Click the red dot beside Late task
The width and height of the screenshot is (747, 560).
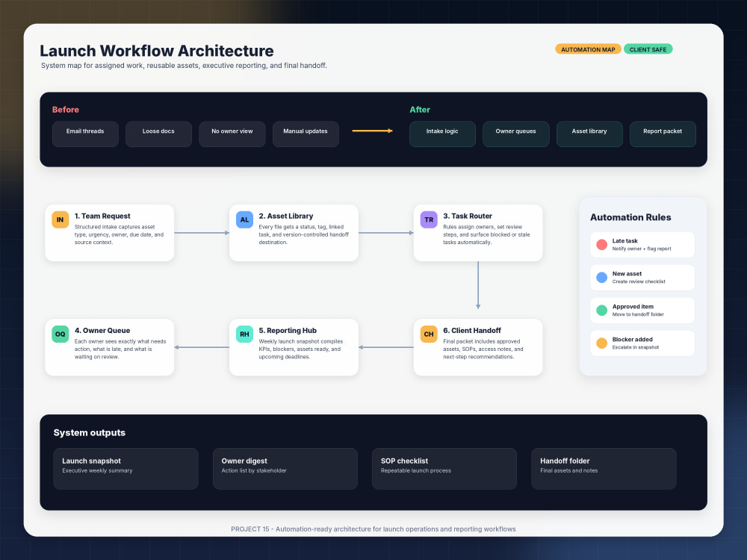click(601, 244)
